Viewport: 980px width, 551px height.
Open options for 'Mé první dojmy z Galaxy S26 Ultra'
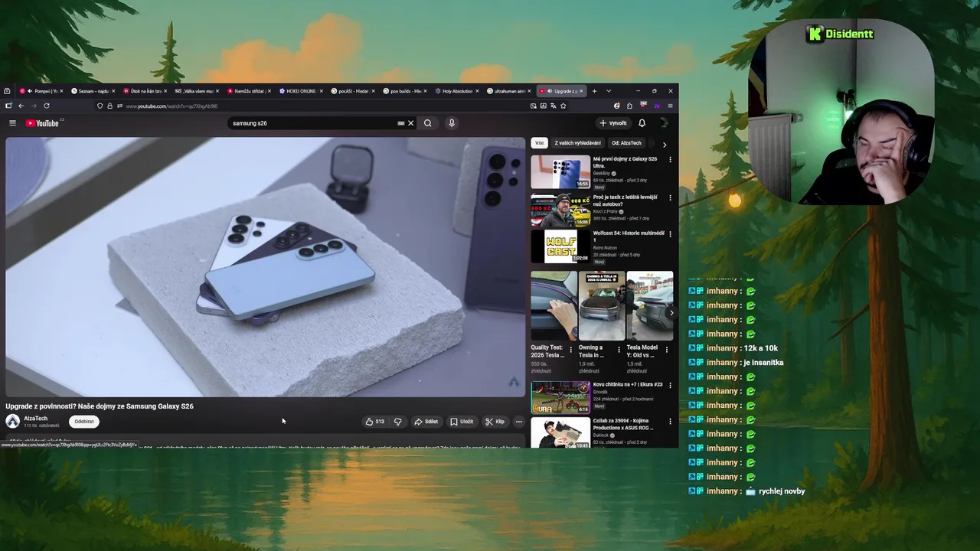coord(670,160)
